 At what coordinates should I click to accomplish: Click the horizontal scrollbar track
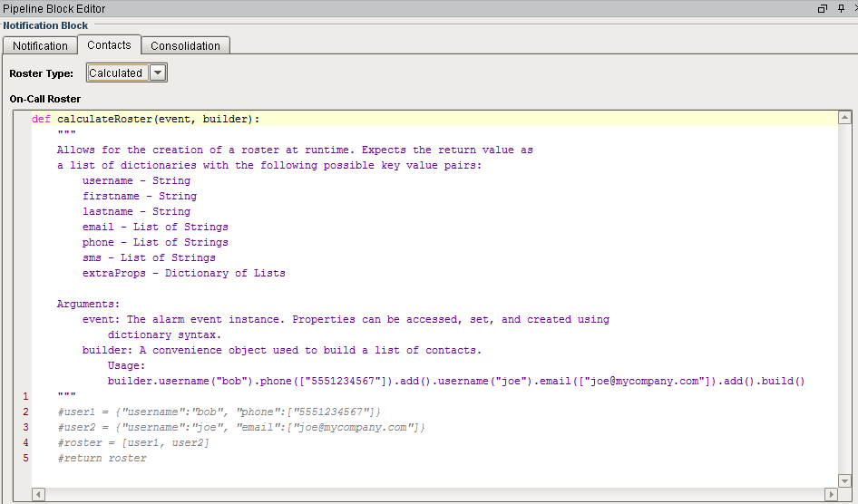click(435, 494)
